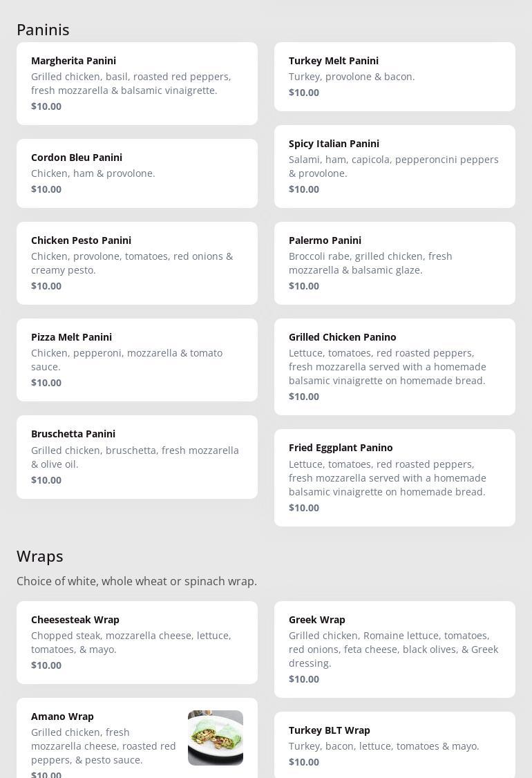Click the wrap choice description line
The height and width of the screenshot is (778, 532).
point(137,581)
